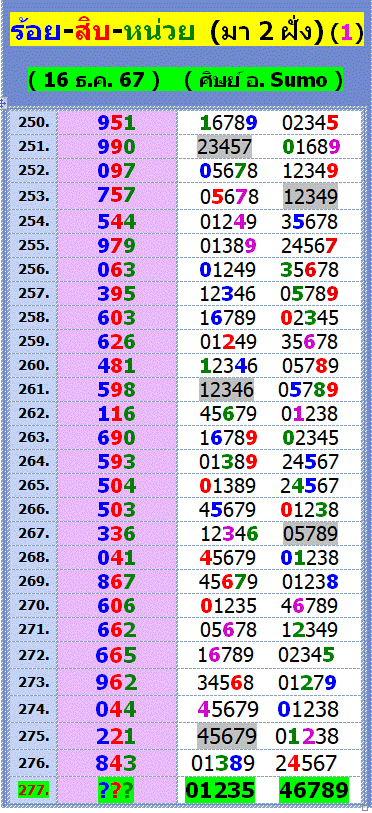This screenshot has height=813, width=372.
Task: Select the result number 606
Action: point(117,606)
